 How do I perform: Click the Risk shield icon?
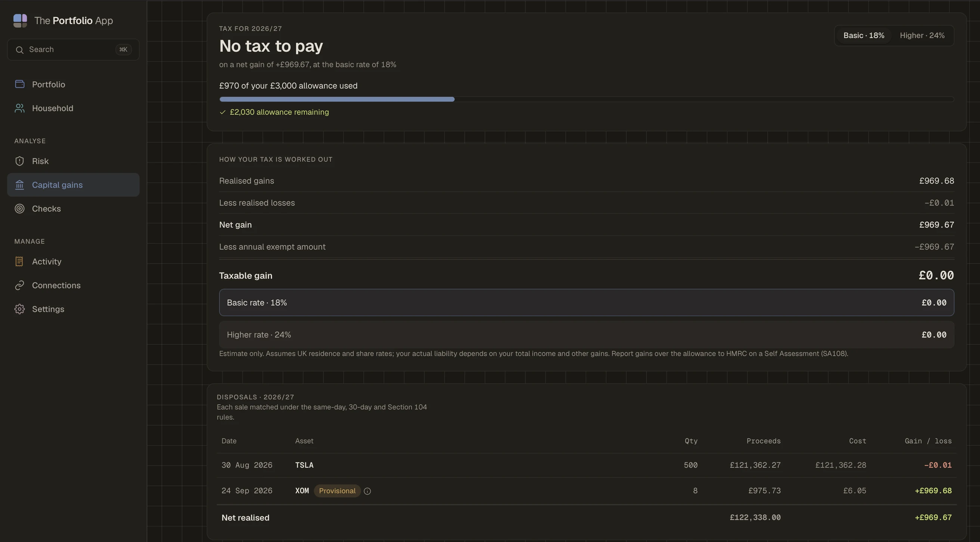[x=19, y=161]
